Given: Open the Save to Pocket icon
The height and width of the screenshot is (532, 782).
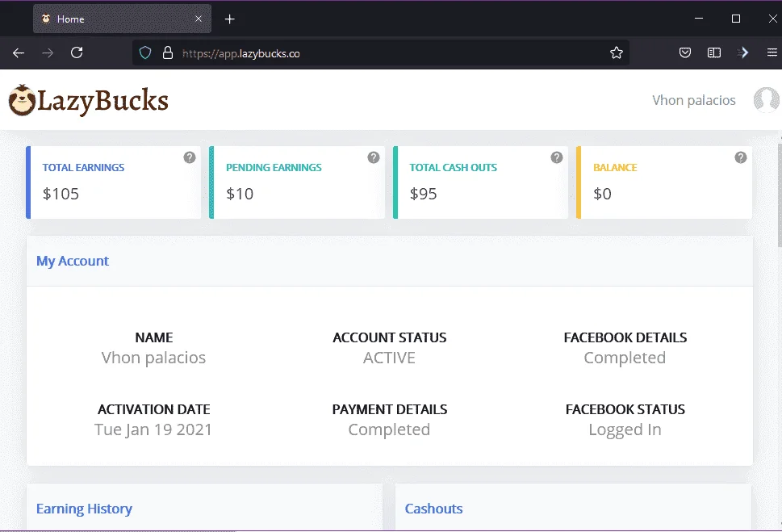Looking at the screenshot, I should pyautogui.click(x=684, y=53).
